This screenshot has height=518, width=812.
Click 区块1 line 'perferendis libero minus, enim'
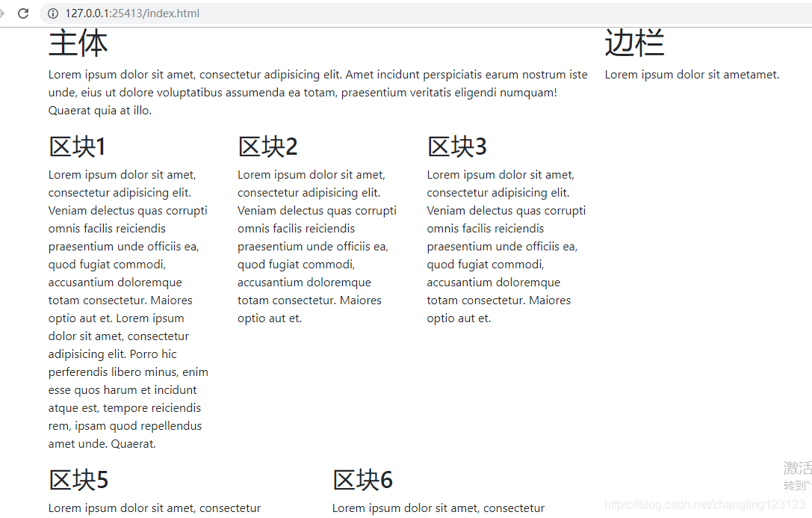[x=128, y=372]
